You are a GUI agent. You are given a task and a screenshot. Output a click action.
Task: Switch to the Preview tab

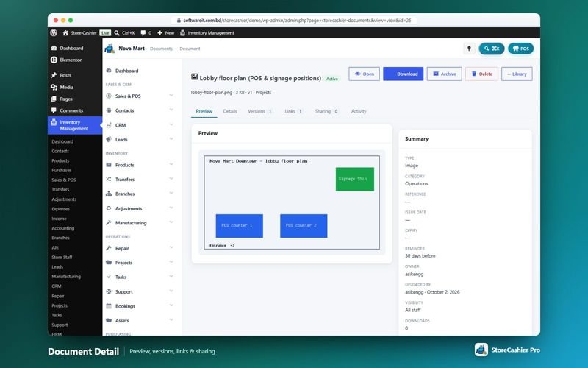(x=204, y=111)
